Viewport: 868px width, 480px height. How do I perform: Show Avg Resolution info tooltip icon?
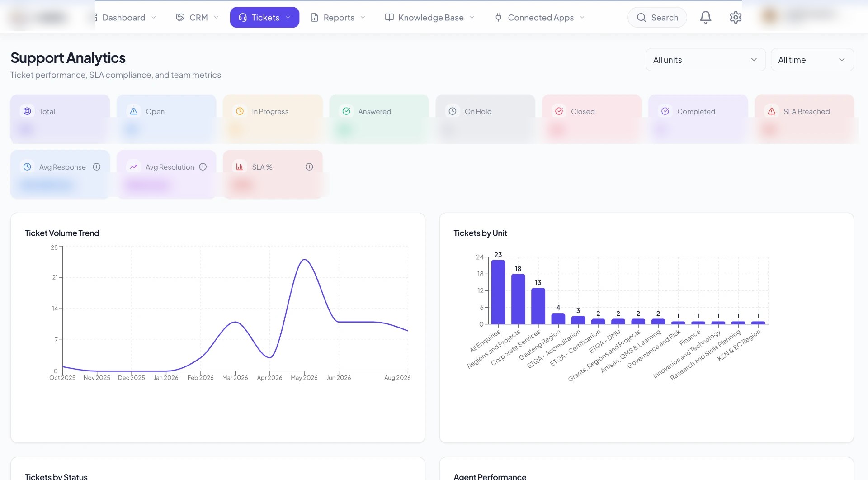(203, 166)
